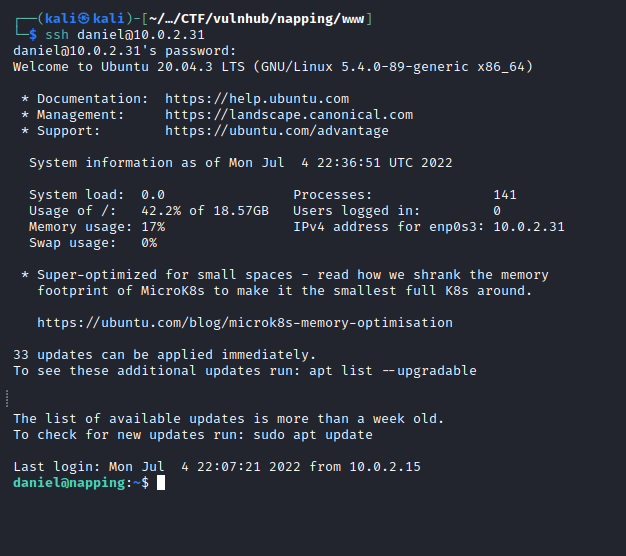The width and height of the screenshot is (626, 556).
Task: Click the ~/…/CTF/vulnhub/napping/www path text
Action: 256,18
